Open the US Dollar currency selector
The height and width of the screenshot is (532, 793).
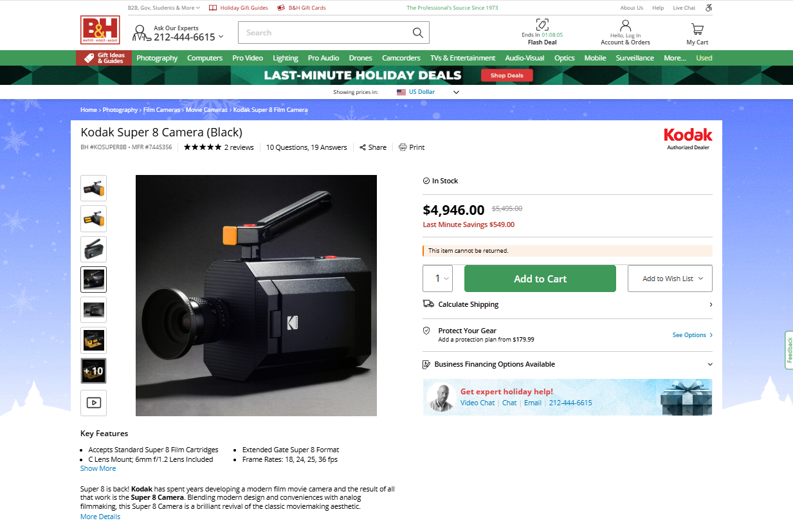pos(428,92)
